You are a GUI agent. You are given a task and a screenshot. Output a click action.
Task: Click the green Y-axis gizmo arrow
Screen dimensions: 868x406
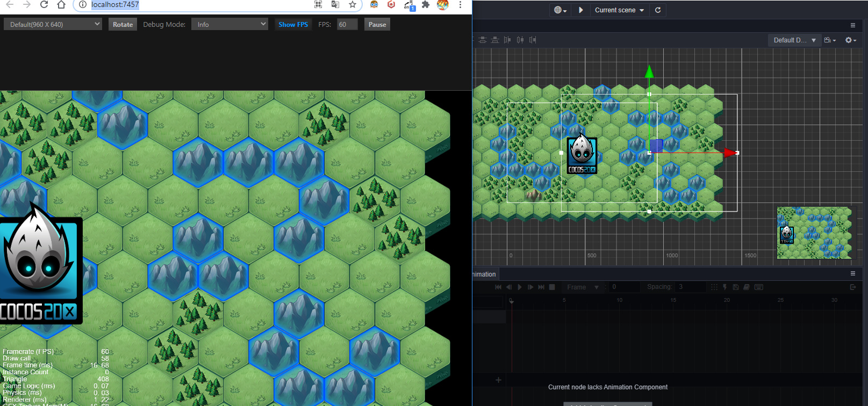649,71
